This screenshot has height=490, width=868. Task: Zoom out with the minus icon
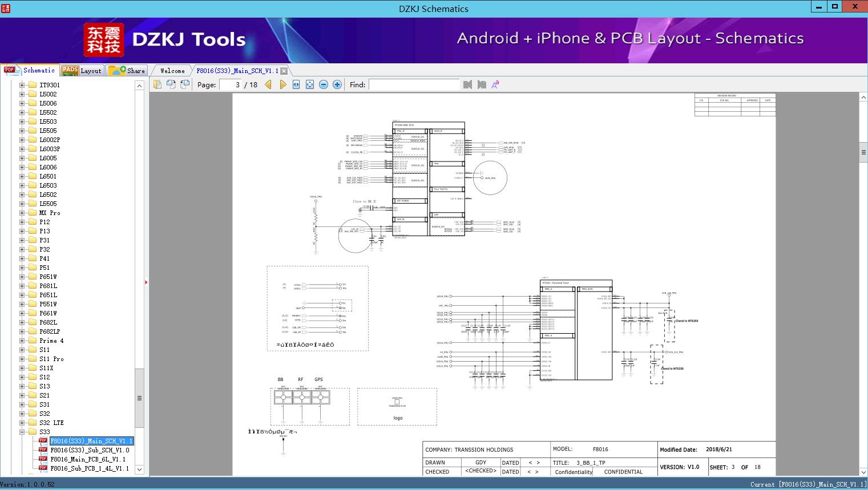324,84
